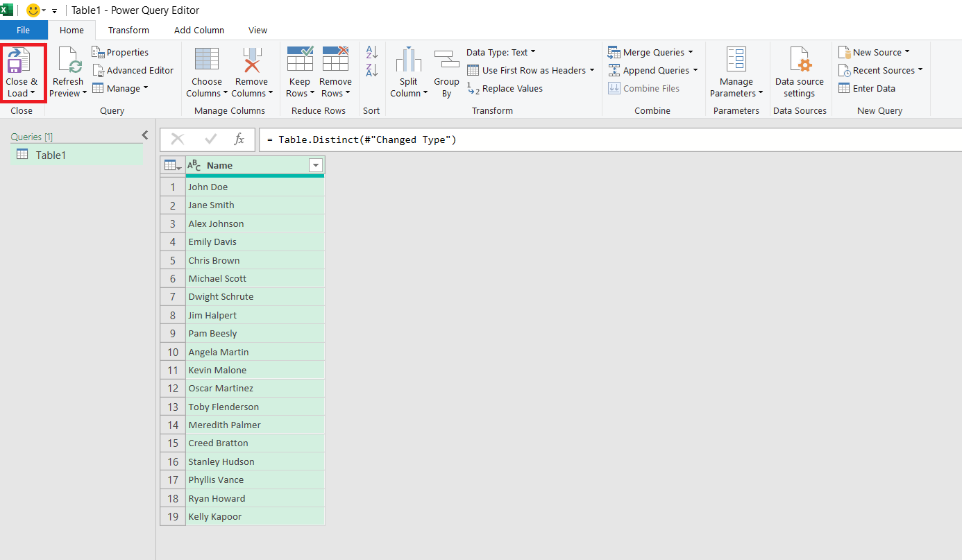The width and height of the screenshot is (962, 560).
Task: Select the John Doe cell
Action: click(255, 187)
